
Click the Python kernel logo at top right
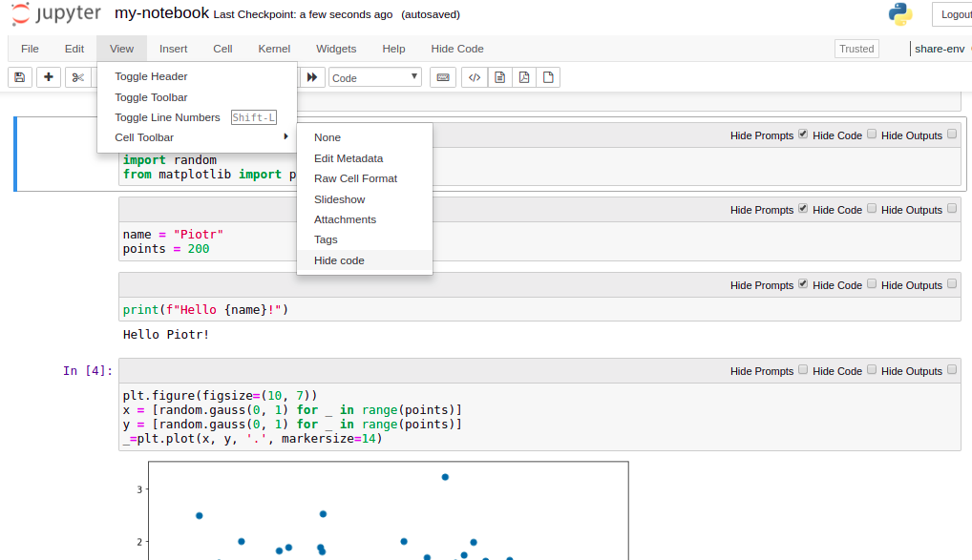click(898, 14)
